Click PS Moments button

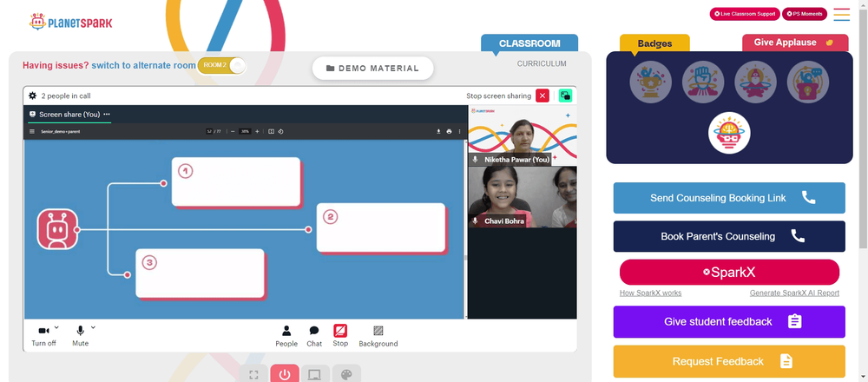click(x=805, y=14)
